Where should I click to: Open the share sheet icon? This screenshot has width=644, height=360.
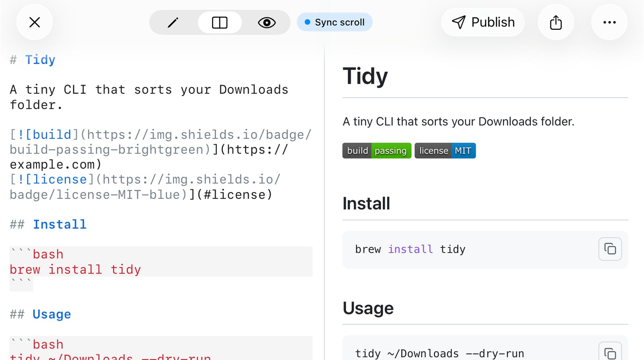(x=556, y=22)
